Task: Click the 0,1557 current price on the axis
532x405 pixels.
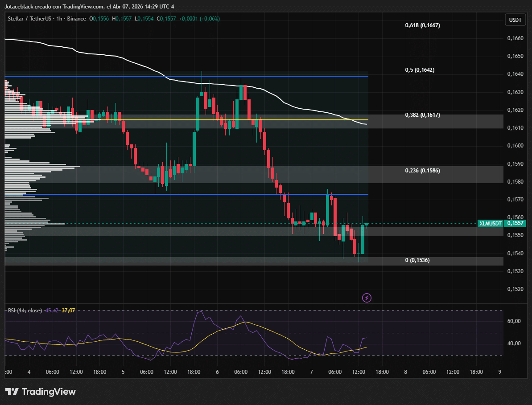Action: tap(516, 223)
